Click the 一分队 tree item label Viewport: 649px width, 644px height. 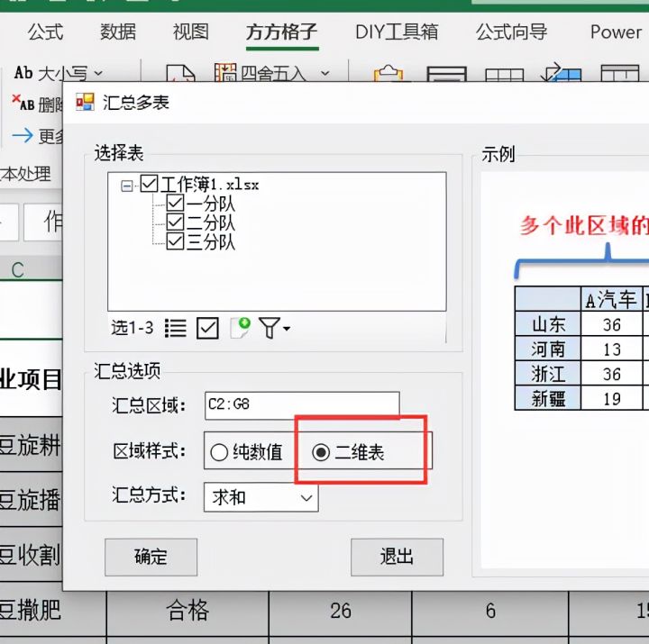point(211,204)
